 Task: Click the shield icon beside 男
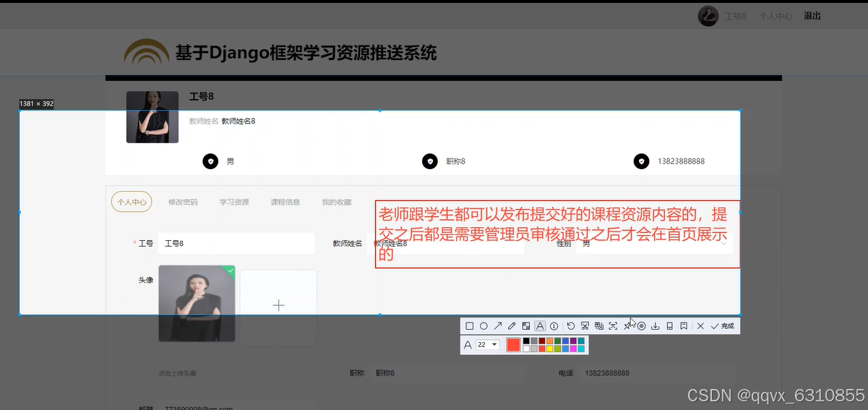tap(210, 161)
